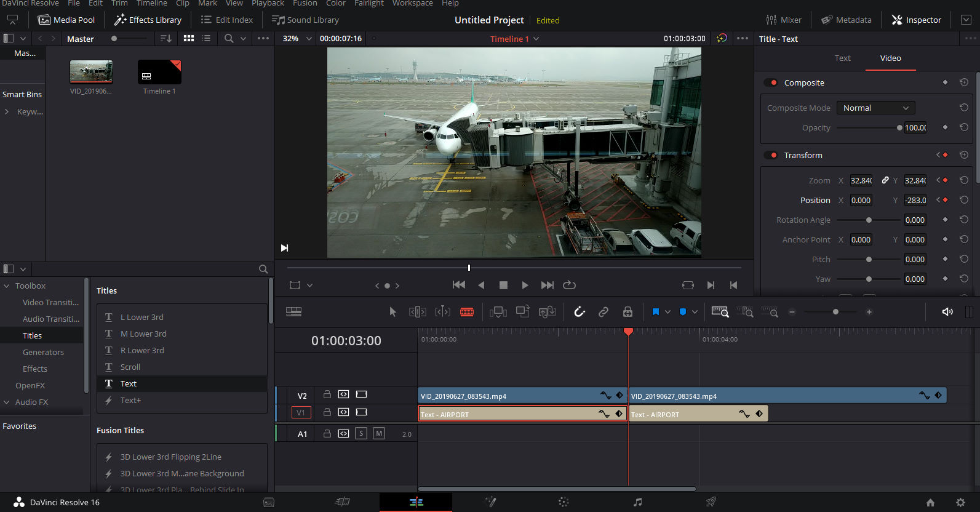Click the Loop playback icon

click(569, 285)
